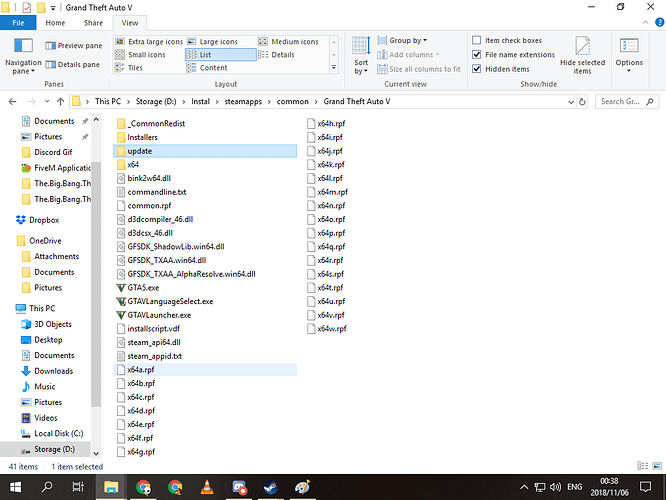Choose Large icons layout
This screenshot has height=500, width=666.
click(x=213, y=42)
